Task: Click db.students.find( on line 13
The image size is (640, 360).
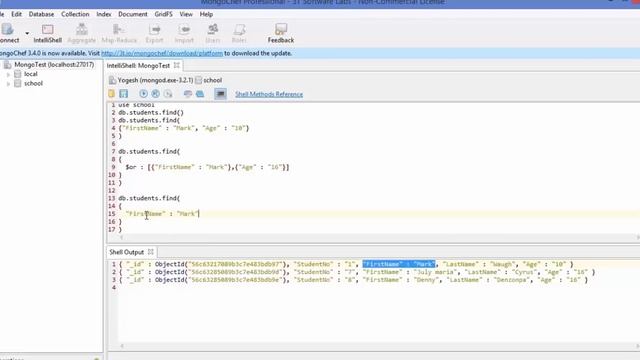Action: point(149,198)
